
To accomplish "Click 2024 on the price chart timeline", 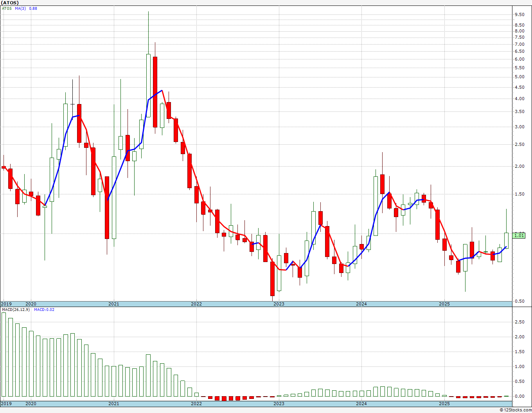I will click(x=361, y=304).
